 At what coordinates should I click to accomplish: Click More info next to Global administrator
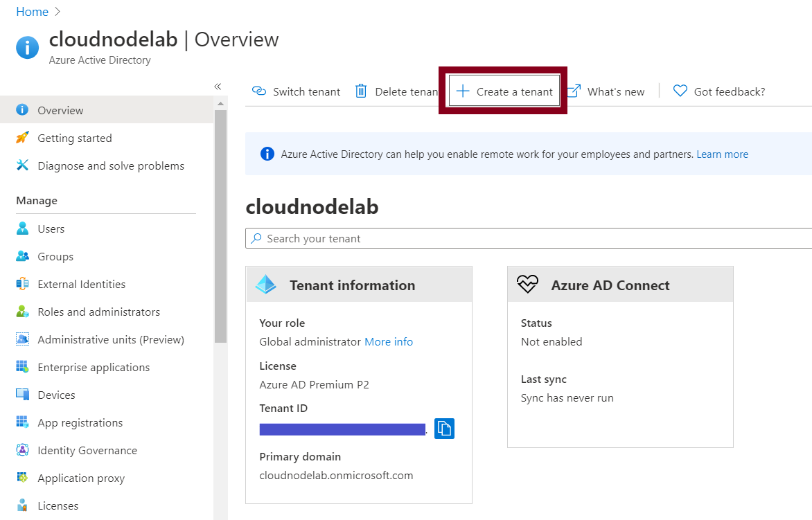(x=388, y=341)
